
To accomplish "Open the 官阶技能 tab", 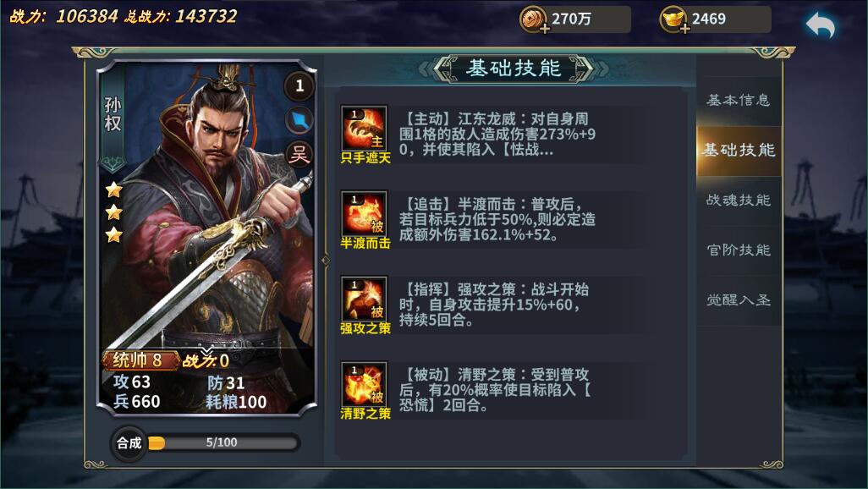I will click(739, 250).
